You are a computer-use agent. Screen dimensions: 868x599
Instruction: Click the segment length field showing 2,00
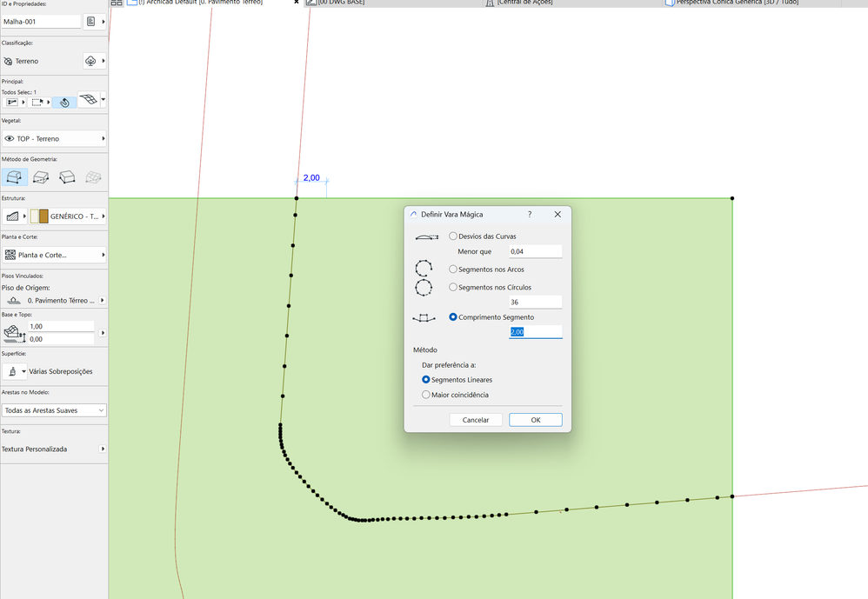[x=535, y=332]
